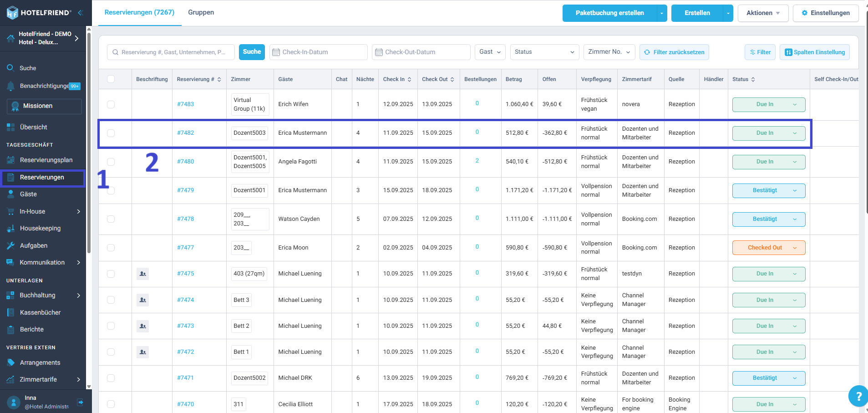Open the blue help question mark bubble

[x=858, y=396]
